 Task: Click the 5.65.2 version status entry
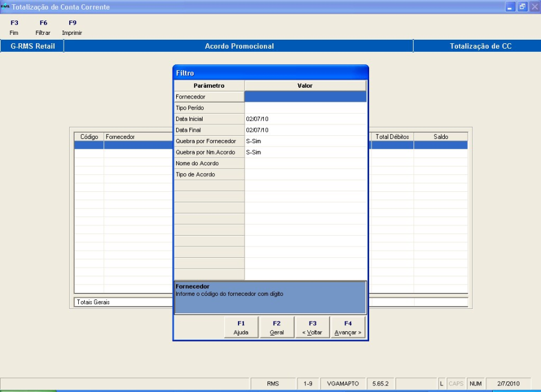(381, 384)
